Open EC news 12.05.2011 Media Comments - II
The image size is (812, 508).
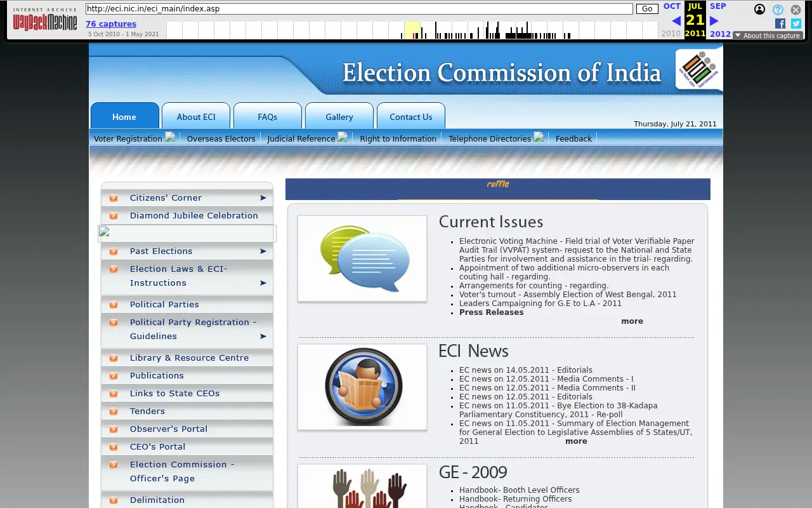[x=547, y=388]
